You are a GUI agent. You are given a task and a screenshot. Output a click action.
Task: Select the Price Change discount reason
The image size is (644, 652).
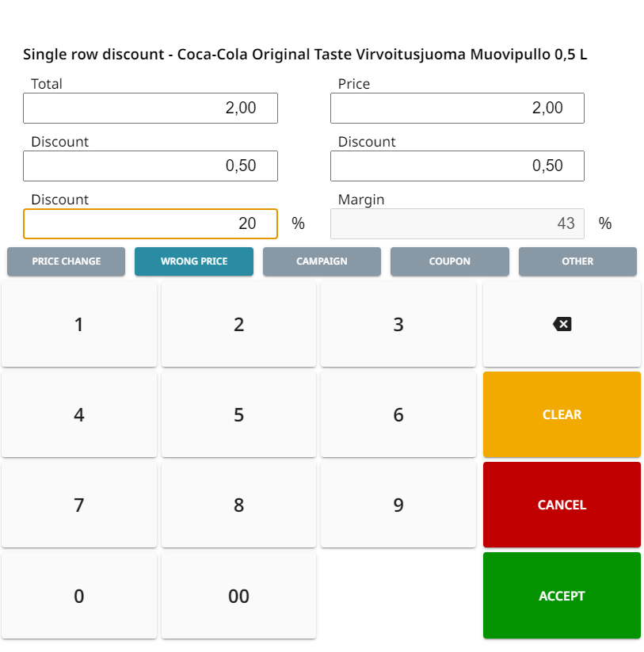click(x=66, y=261)
